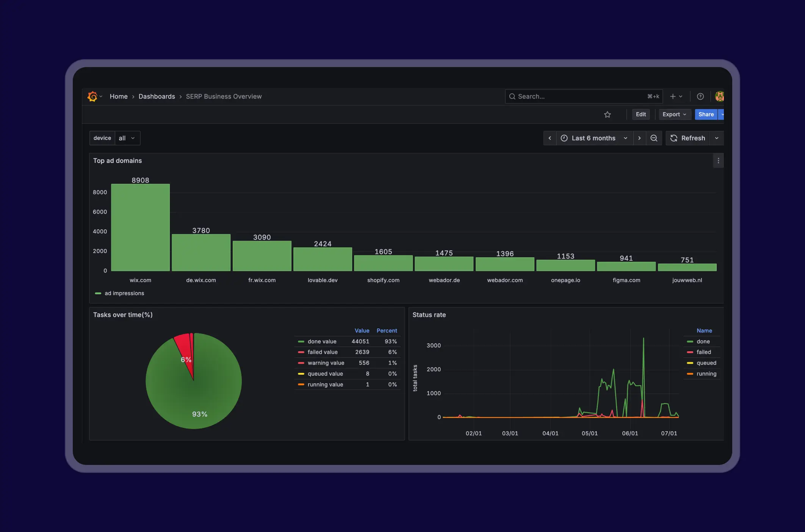Toggle the warning value legend entry

click(x=326, y=363)
